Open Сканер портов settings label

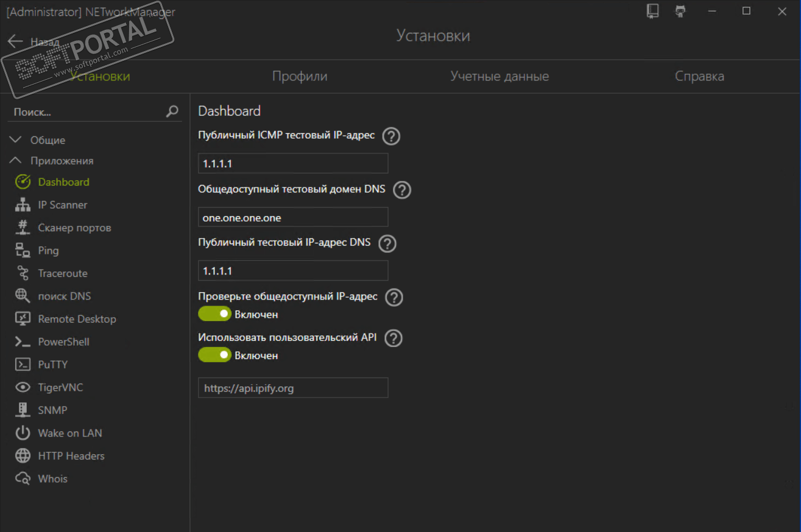(x=74, y=228)
